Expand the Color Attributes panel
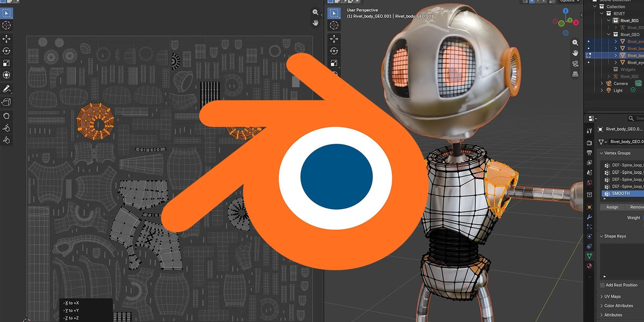Image resolution: width=644 pixels, height=322 pixels. coord(602,306)
